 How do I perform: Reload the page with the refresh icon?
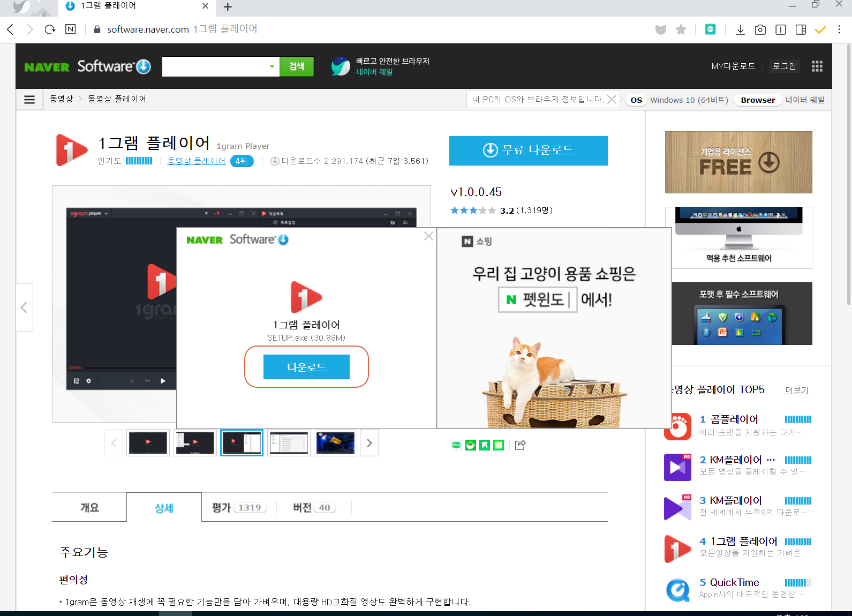[50, 29]
